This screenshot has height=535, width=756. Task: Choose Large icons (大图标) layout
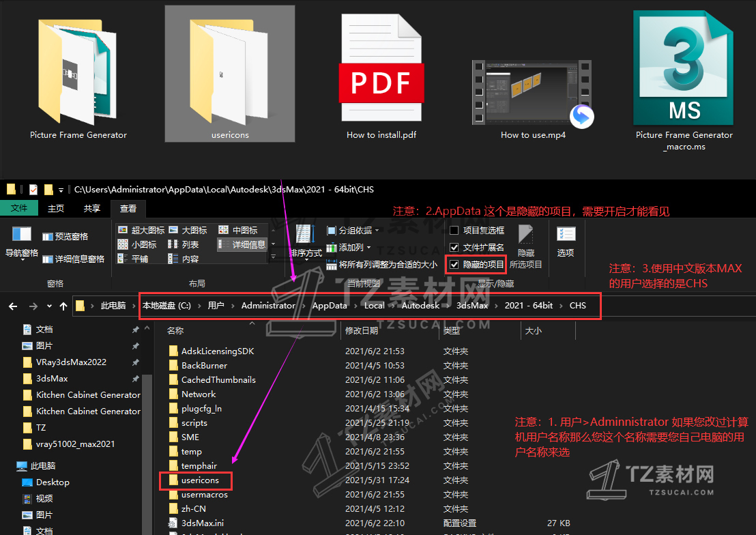(x=188, y=230)
